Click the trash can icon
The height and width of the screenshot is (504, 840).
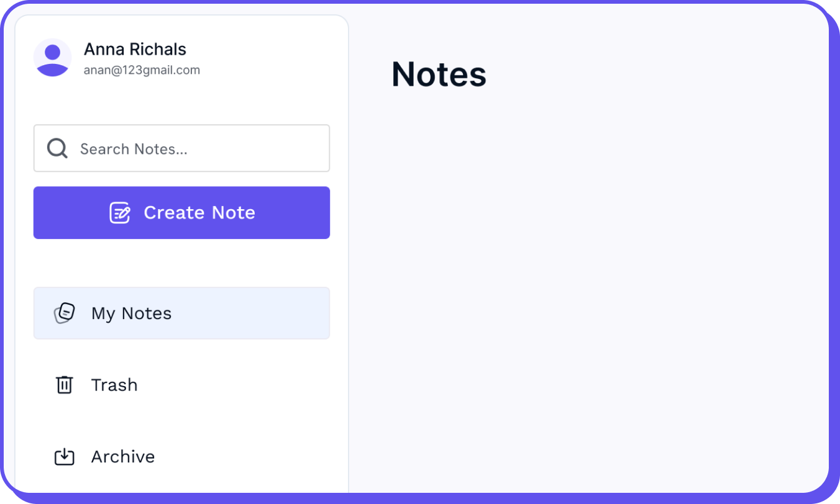(65, 385)
